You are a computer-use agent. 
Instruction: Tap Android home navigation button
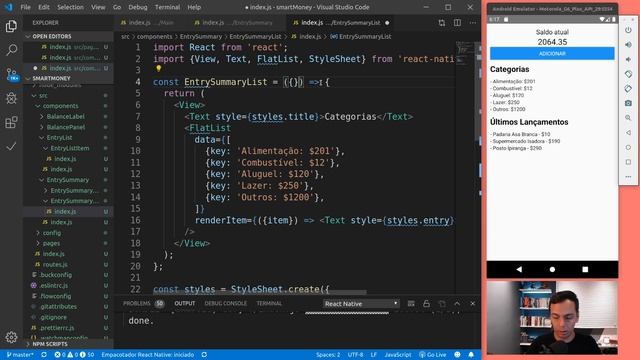552,269
